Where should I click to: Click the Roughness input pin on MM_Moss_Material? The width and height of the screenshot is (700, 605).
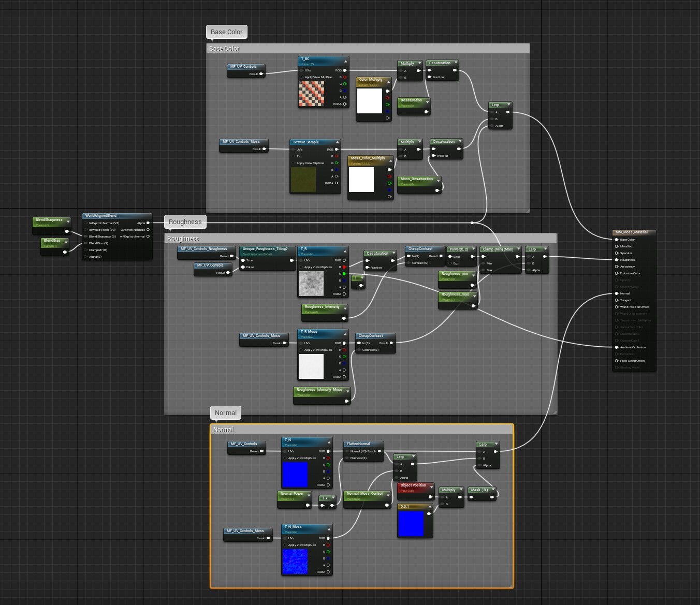(616, 260)
